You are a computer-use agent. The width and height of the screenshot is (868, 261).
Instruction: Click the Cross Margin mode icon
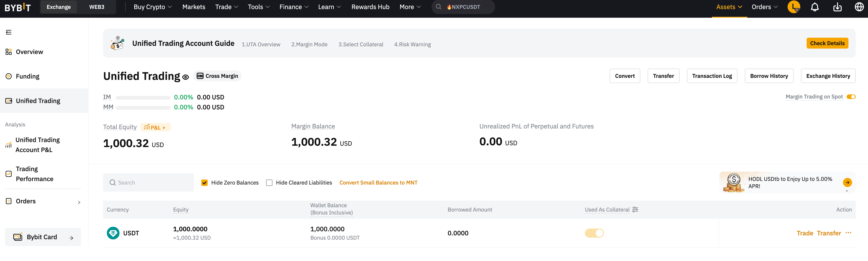(x=200, y=76)
